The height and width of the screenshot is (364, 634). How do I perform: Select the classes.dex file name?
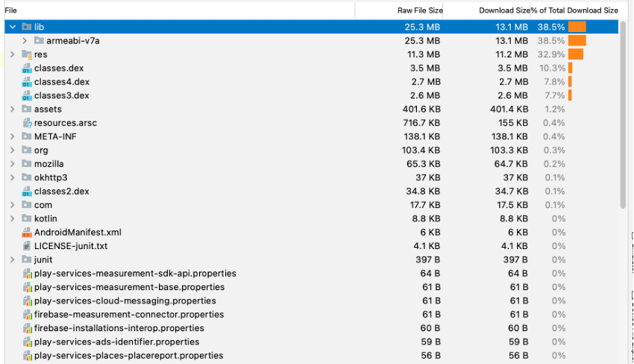[x=59, y=68]
